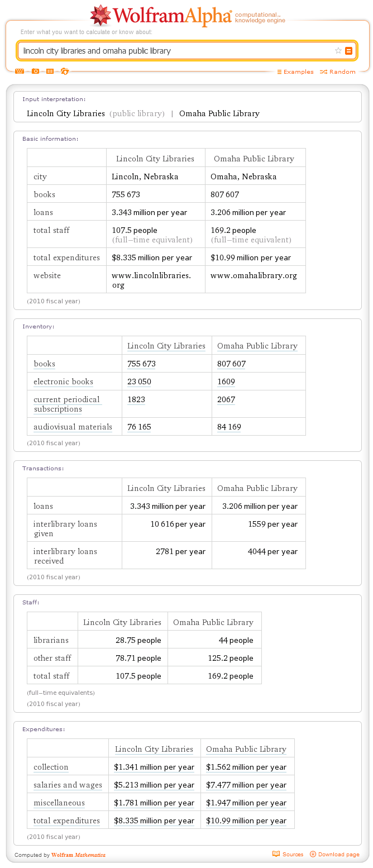Click '$1.947 million per year' miscellaneous value
The height and width of the screenshot is (868, 373).
point(246,803)
